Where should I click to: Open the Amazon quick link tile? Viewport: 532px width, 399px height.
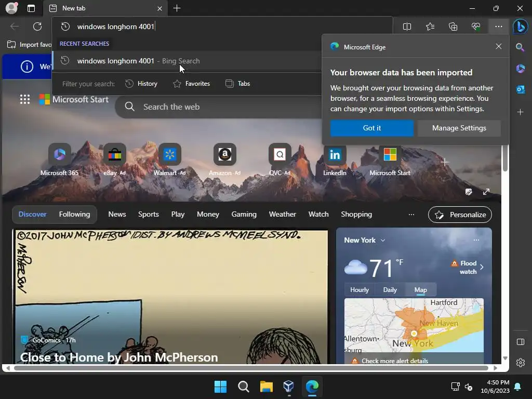[224, 159]
